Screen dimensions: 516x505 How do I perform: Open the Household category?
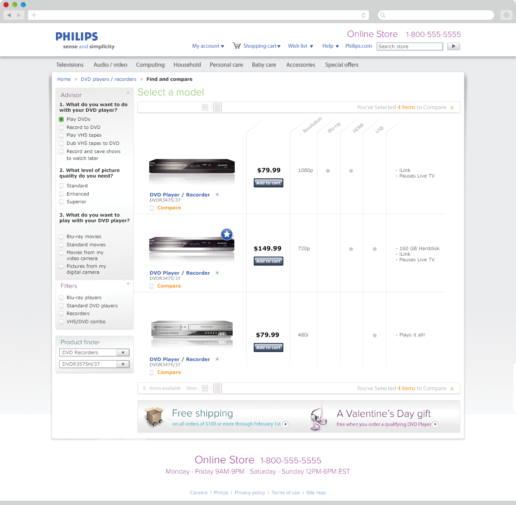point(187,65)
